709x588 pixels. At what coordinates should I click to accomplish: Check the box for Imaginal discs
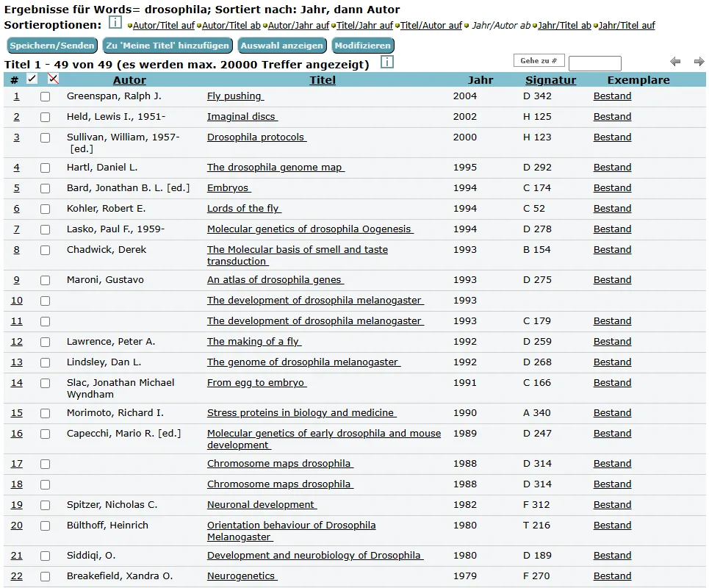[46, 117]
